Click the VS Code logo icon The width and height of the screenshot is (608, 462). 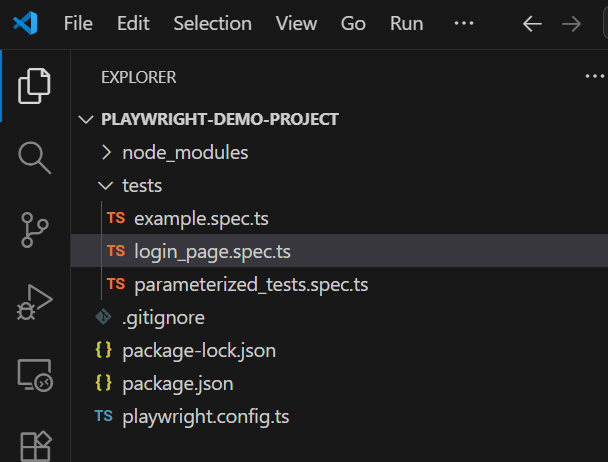[26, 23]
